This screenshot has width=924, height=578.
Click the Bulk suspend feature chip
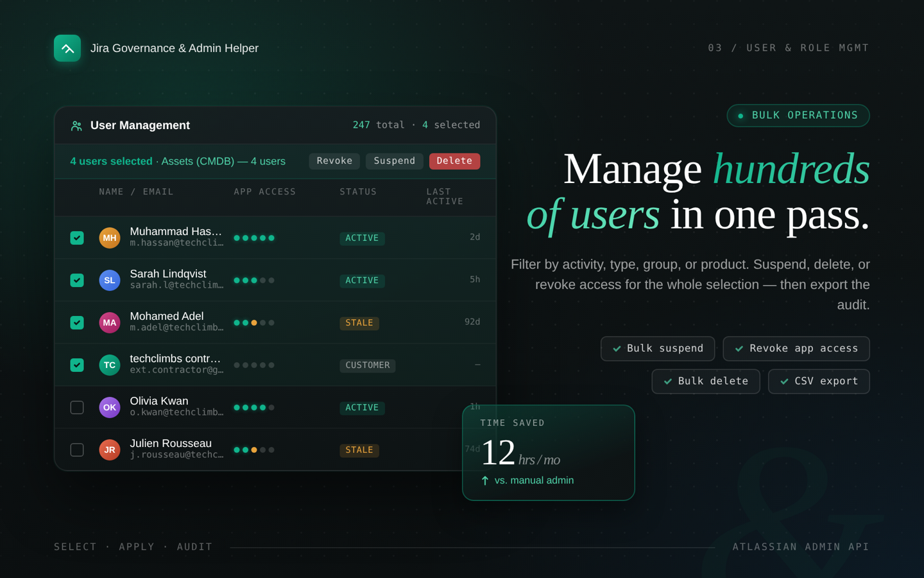(x=658, y=349)
